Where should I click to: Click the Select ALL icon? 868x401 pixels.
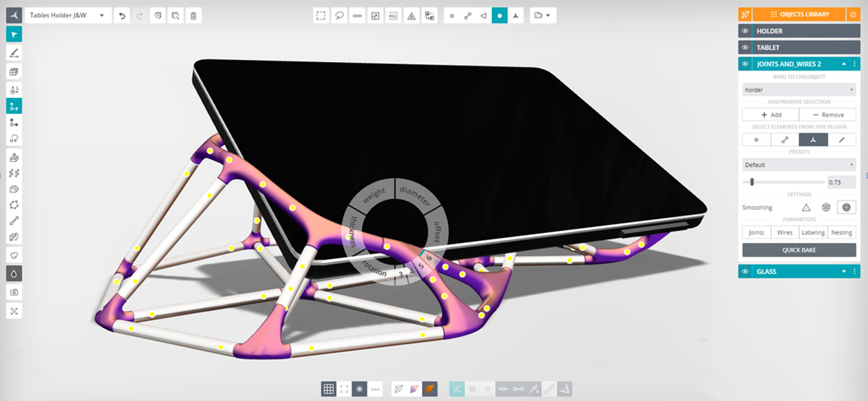(393, 15)
